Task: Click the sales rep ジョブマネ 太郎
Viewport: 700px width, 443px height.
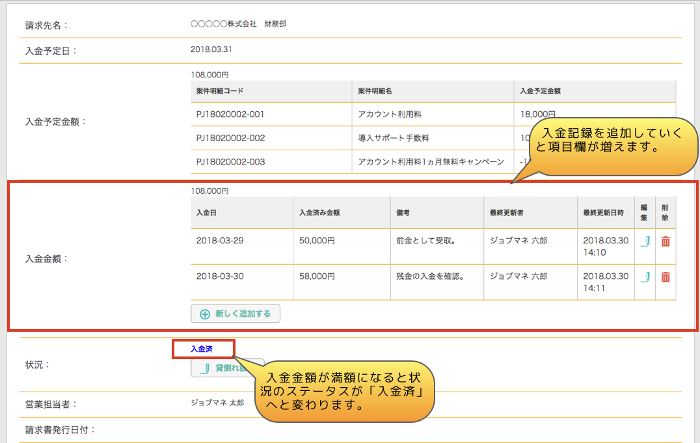Action: pos(217,403)
